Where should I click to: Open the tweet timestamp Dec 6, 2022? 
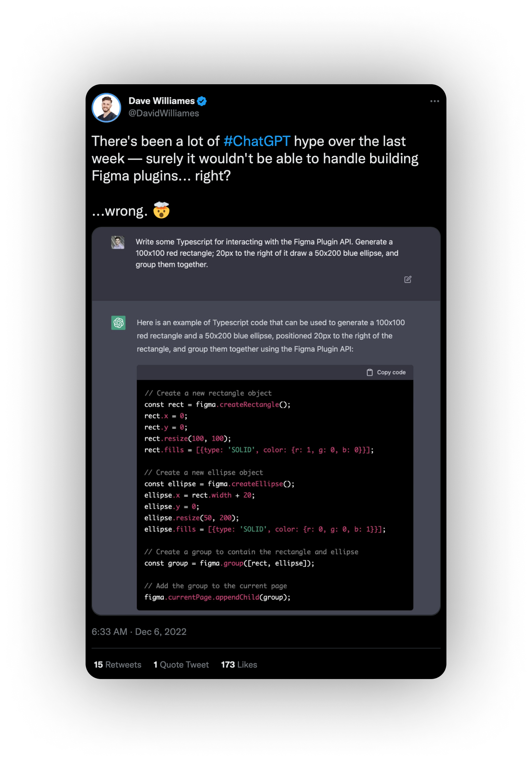pos(139,632)
